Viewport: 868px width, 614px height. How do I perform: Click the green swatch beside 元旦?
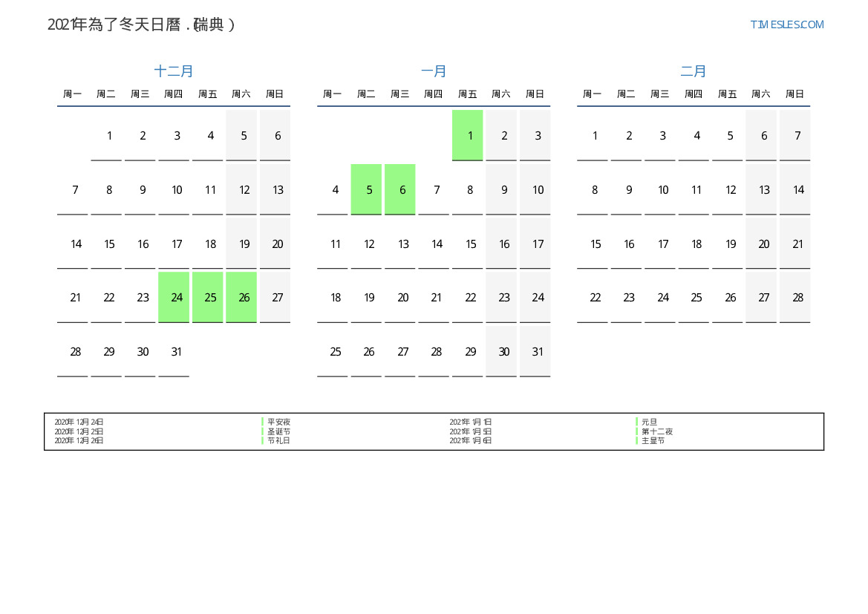[x=637, y=422]
